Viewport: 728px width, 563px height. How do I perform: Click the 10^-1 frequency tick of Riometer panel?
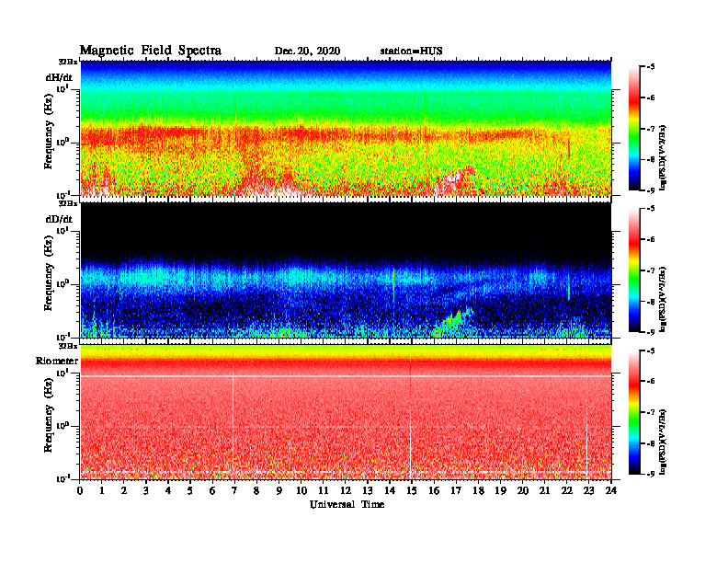[x=63, y=478]
